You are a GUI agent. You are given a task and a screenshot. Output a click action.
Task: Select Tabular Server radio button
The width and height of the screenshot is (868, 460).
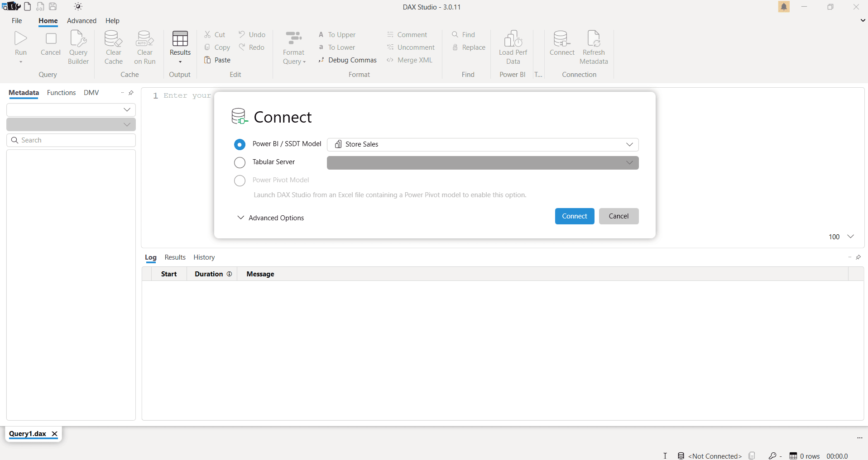coord(240,162)
